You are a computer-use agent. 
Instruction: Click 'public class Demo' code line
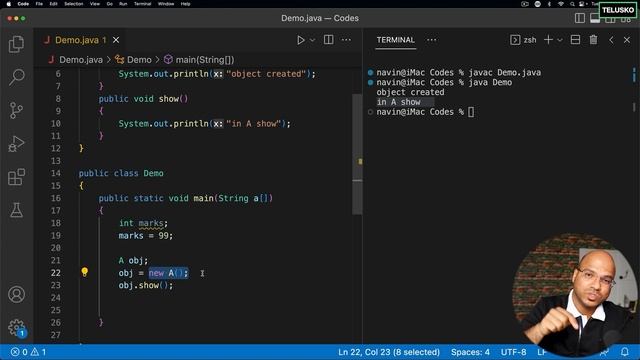coord(121,173)
